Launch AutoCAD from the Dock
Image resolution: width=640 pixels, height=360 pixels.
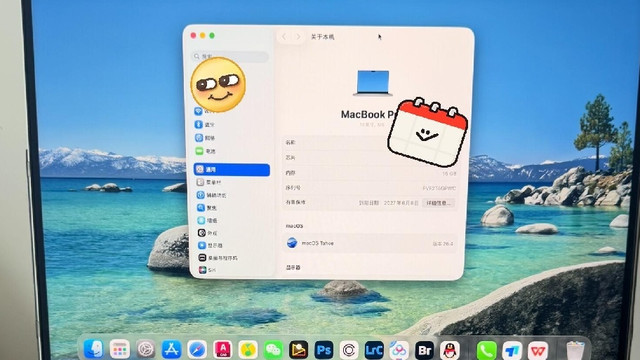pos(222,349)
